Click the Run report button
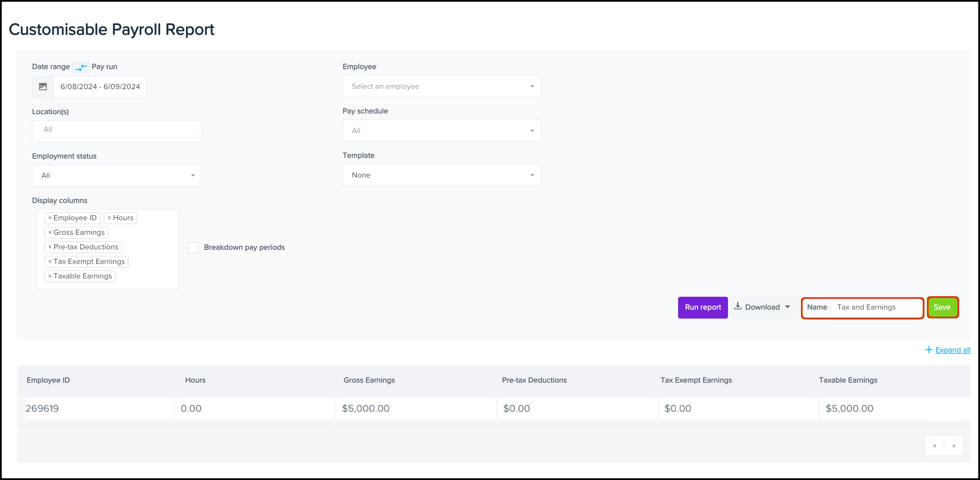Screen dimensions: 980x480 (x=703, y=307)
